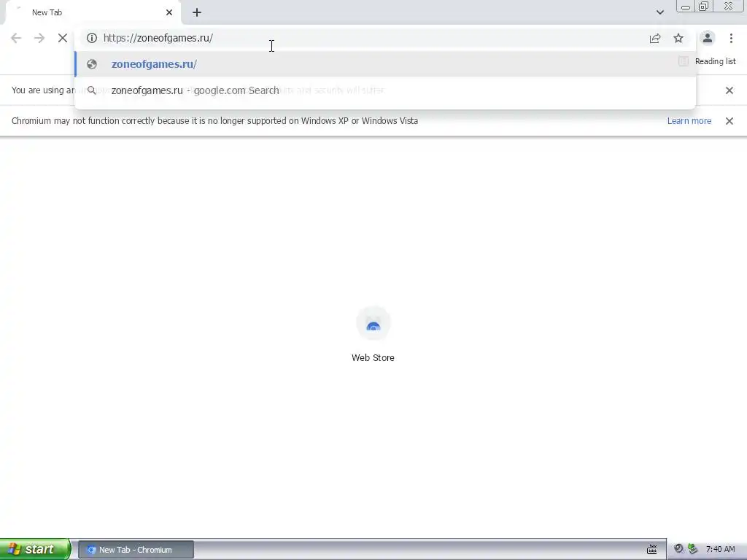Click the globe icon beside the zoneofgames.ru/ suggestion
The image size is (747, 560).
(92, 64)
